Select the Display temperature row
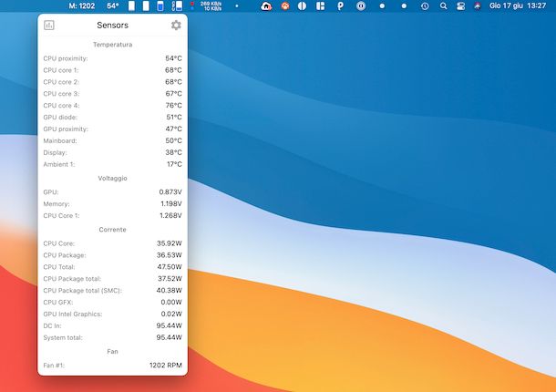This screenshot has width=556, height=392. tap(112, 152)
